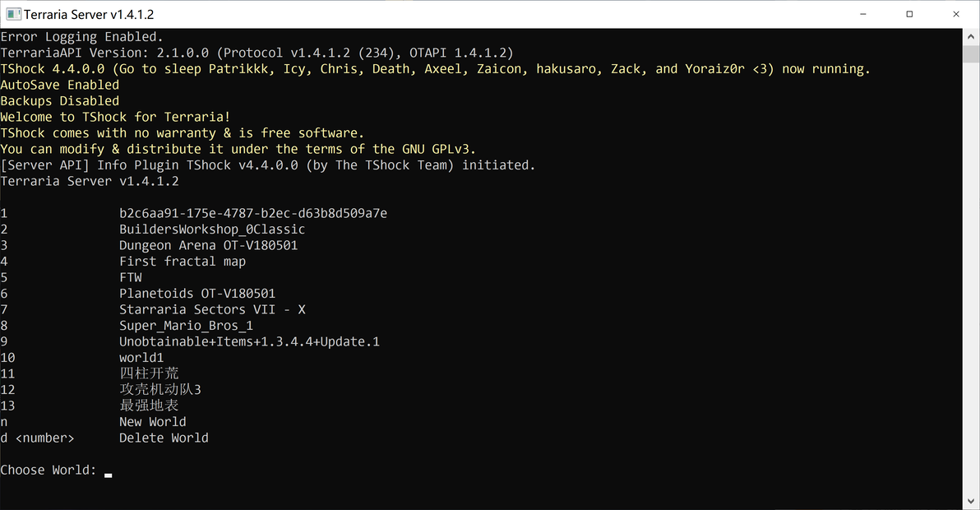980x510 pixels.
Task: Maximize the Terraria Server console window
Action: pos(909,14)
